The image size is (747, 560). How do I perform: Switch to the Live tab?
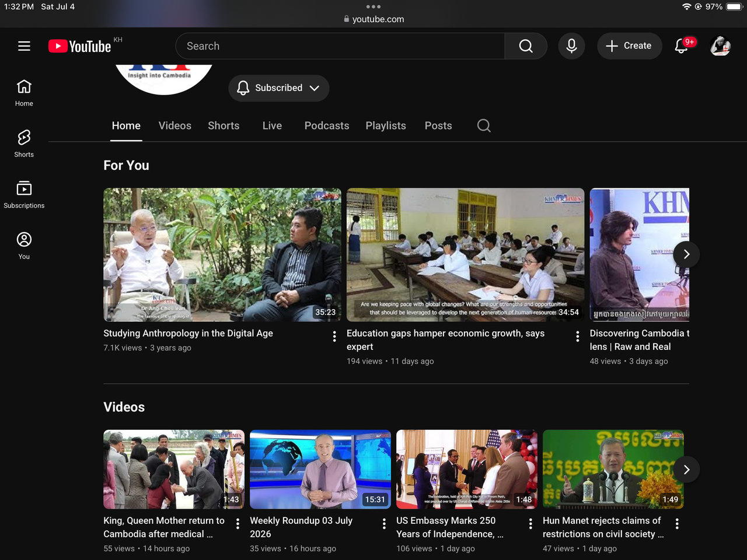click(x=272, y=125)
